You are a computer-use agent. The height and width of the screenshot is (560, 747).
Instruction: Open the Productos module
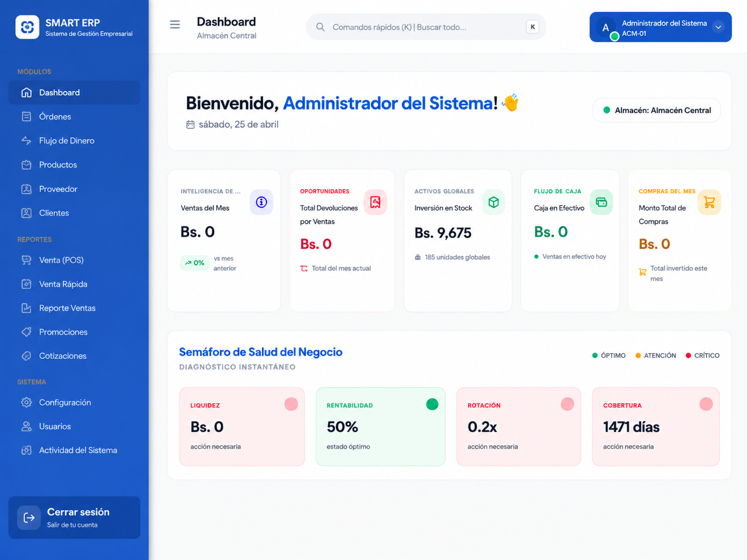click(74, 164)
